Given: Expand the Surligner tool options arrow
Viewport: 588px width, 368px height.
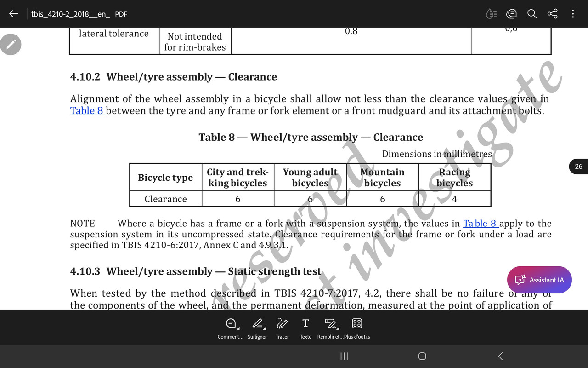Looking at the screenshot, I should 264,328.
